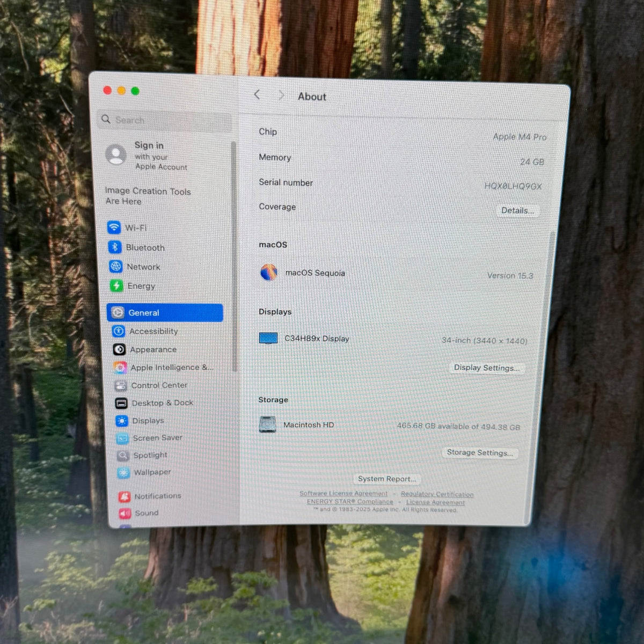Click the Coverage Details button
Image resolution: width=644 pixels, height=644 pixels.
click(x=518, y=210)
